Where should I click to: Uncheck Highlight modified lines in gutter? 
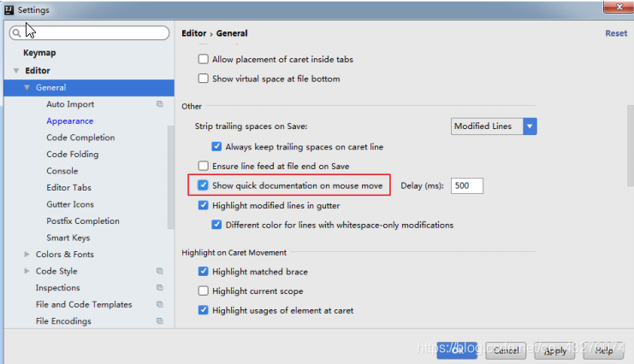click(204, 205)
